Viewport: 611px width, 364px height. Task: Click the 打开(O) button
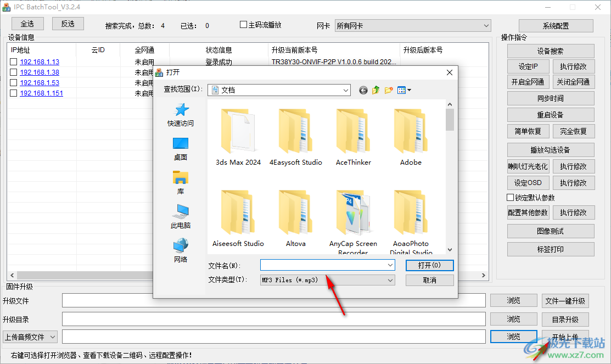click(x=429, y=265)
